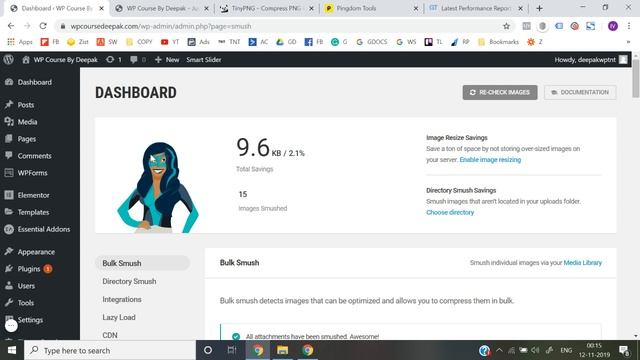640x360 pixels.
Task: Open Comments in the sidebar
Action: pyautogui.click(x=34, y=156)
